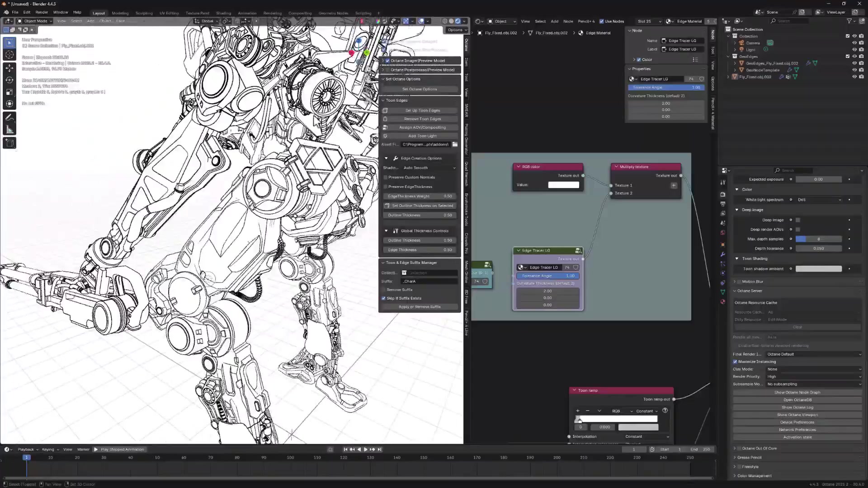Select the Cursor tool in left toolbar
Viewport: 868px width, 488px height.
click(x=9, y=55)
